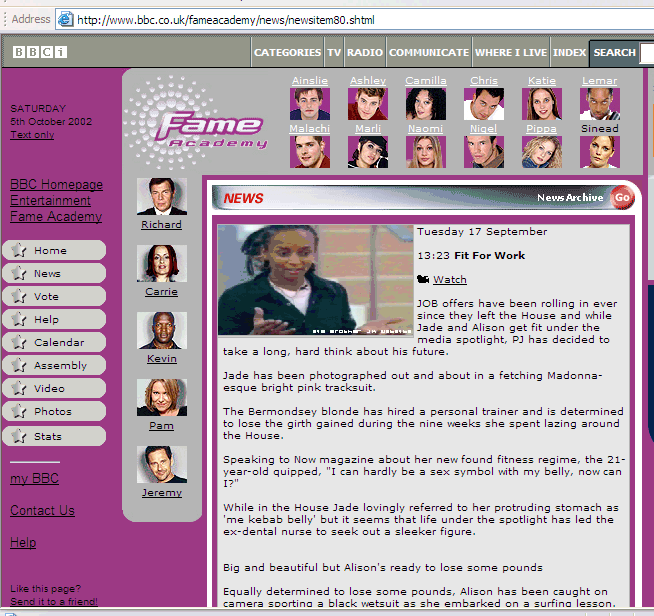This screenshot has height=616, width=654.
Task: Open the COMMUNICATE section
Action: [429, 52]
